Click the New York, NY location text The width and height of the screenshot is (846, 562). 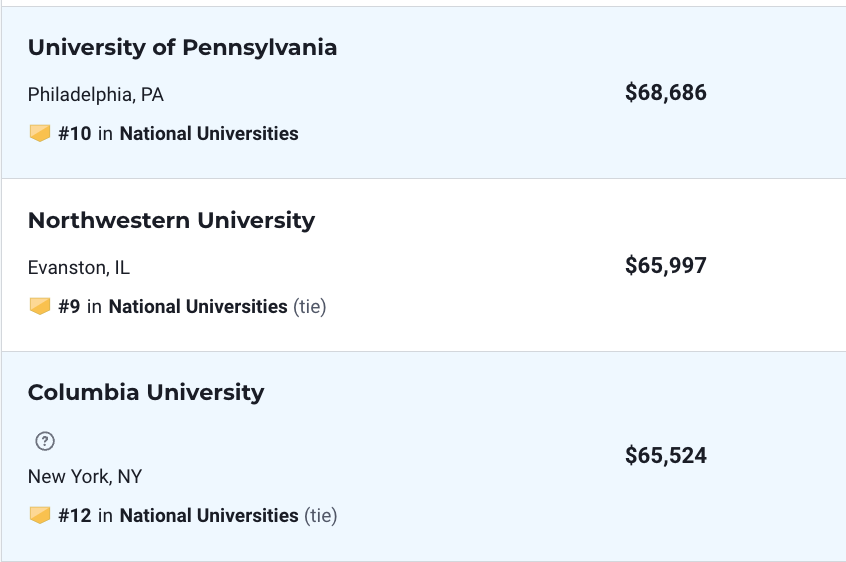click(x=85, y=477)
